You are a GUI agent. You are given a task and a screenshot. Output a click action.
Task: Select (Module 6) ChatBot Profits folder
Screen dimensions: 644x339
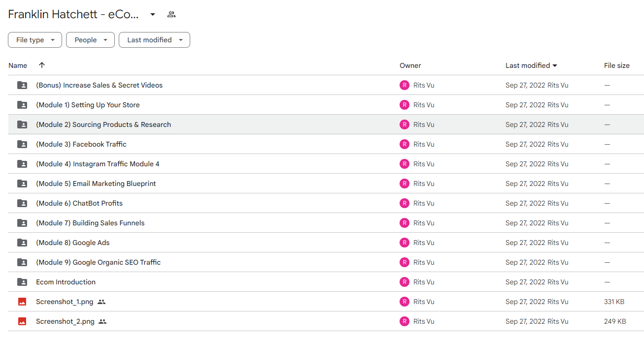coord(79,203)
